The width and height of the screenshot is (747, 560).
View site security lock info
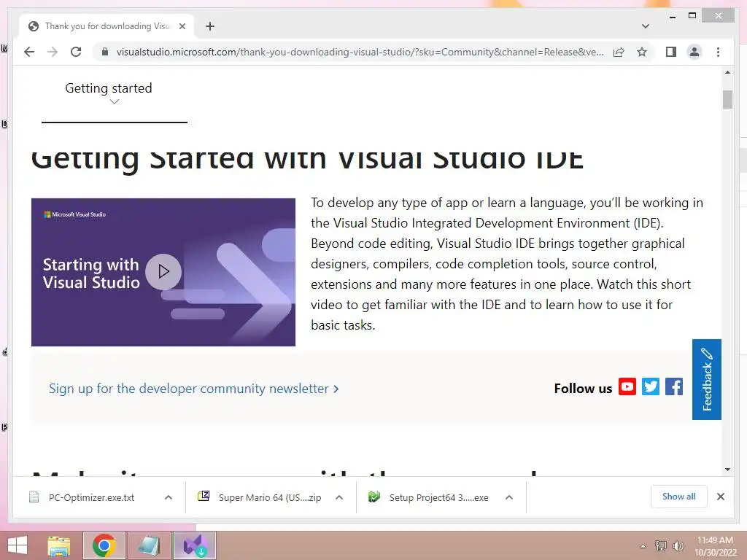(x=105, y=52)
